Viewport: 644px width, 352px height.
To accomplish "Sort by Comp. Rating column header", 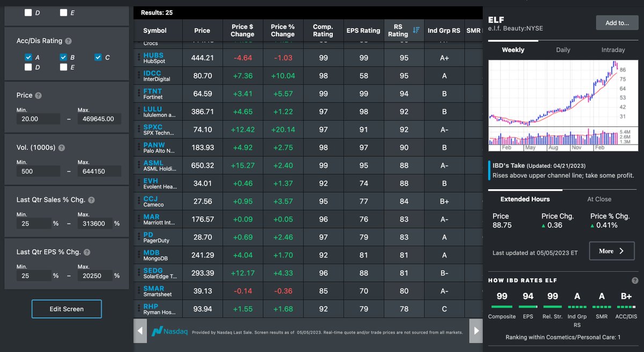I will 323,31.
